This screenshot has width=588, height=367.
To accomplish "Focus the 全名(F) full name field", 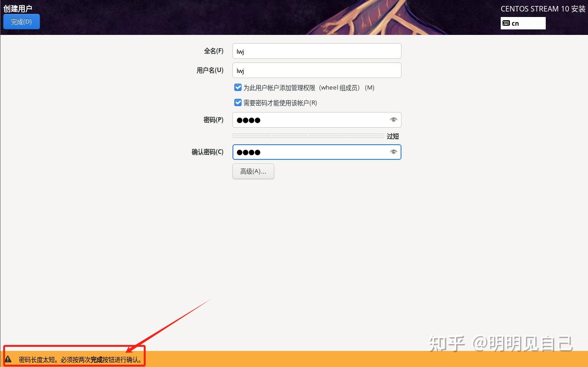I will 317,51.
